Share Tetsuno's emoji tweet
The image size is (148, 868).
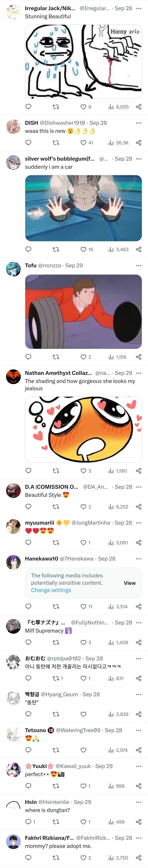tap(139, 750)
